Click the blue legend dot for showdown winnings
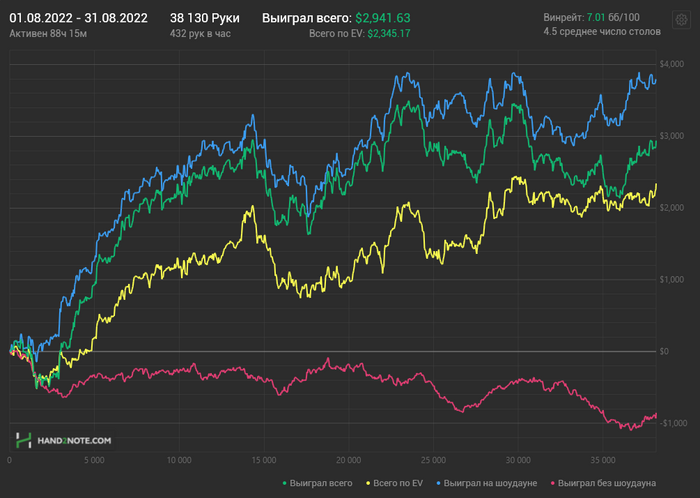This screenshot has height=498, width=700. 439,484
